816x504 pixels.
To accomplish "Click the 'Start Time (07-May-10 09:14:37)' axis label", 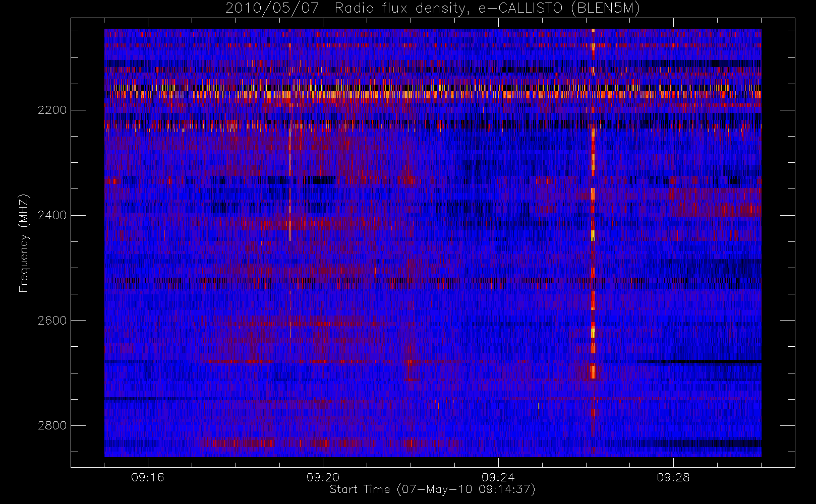I will [x=432, y=489].
